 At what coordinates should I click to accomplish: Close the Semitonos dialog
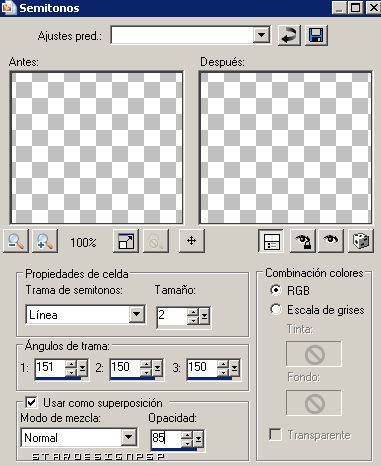372,7
